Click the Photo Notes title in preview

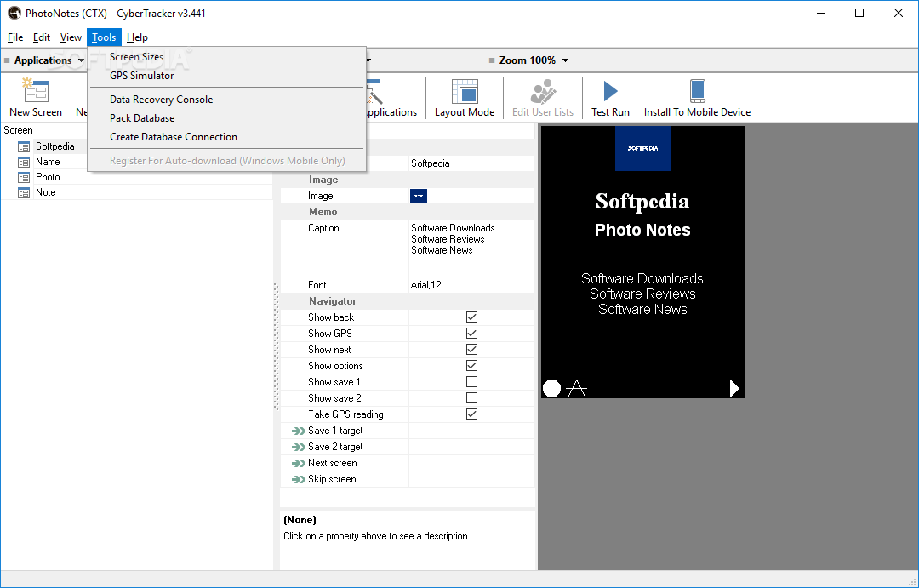642,231
